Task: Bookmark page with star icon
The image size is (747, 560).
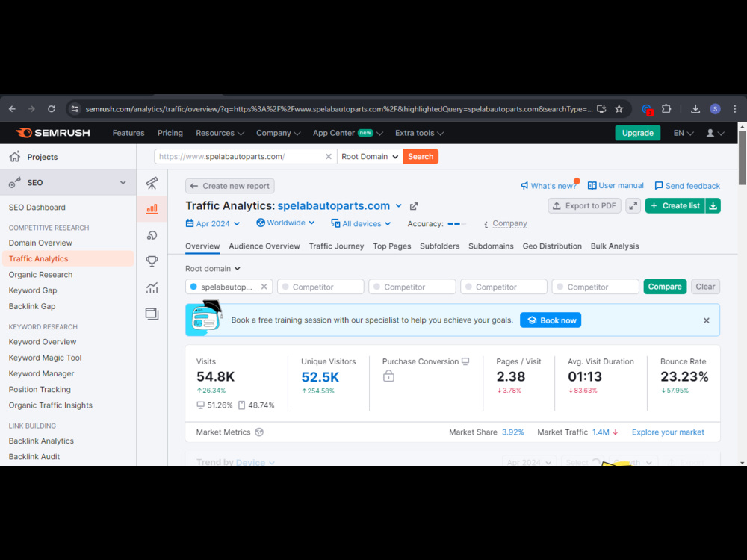Action: click(x=619, y=109)
